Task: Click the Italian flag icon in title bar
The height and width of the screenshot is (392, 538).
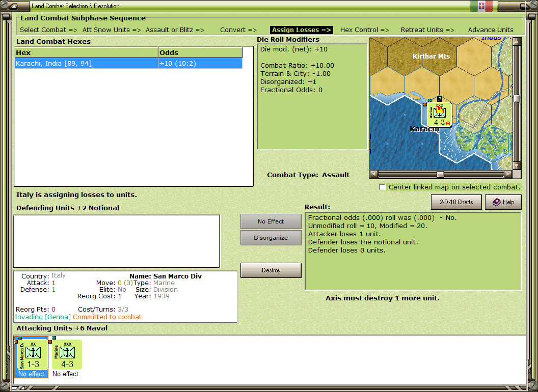Action: [481, 6]
